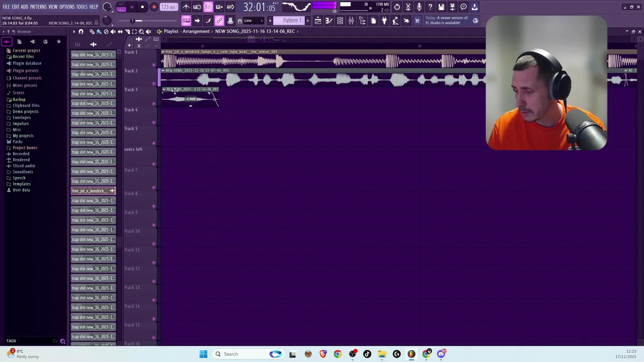Viewport: 644px width, 362px height.
Task: Click the shopping cart icon
Action: 417,21
